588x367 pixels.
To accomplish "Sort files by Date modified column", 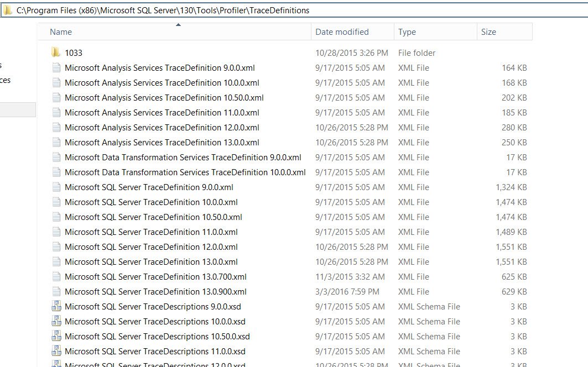I will (352, 32).
